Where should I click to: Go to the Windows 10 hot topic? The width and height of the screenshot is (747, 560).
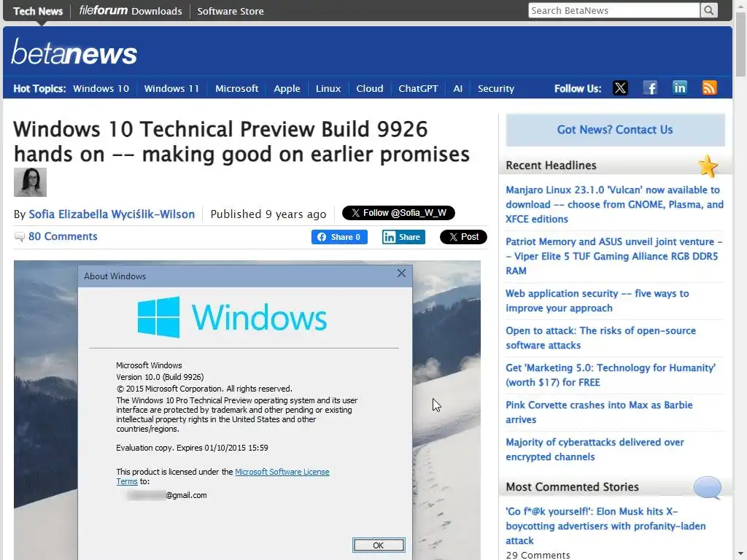(x=101, y=88)
